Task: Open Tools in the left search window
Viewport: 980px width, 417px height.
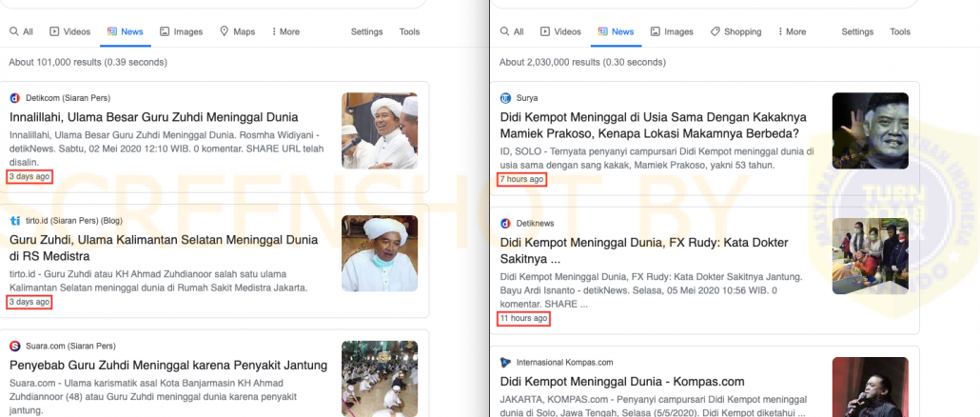Action: (409, 31)
